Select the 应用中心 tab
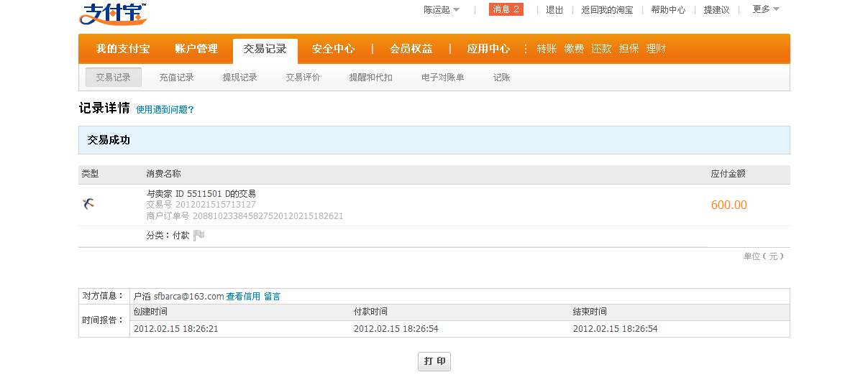This screenshot has height=390, width=868. [488, 49]
